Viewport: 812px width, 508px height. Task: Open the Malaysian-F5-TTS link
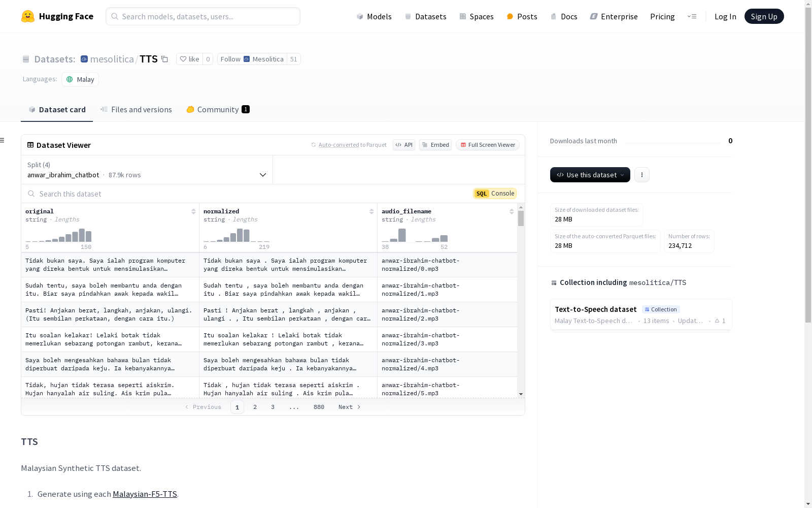coord(145,494)
